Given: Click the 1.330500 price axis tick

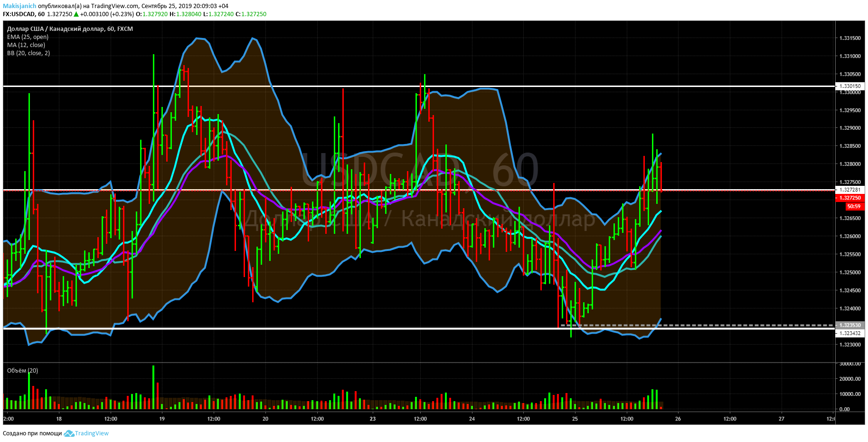Looking at the screenshot, I should click(x=850, y=74).
